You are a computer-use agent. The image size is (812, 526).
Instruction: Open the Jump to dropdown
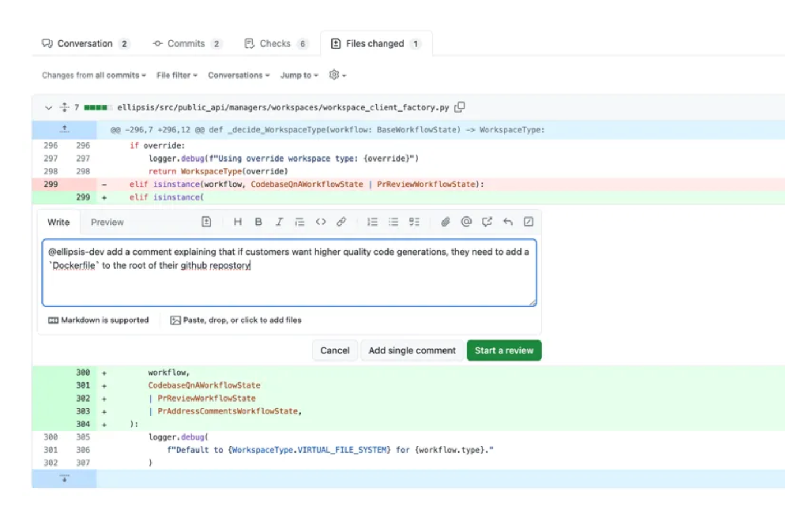point(299,75)
